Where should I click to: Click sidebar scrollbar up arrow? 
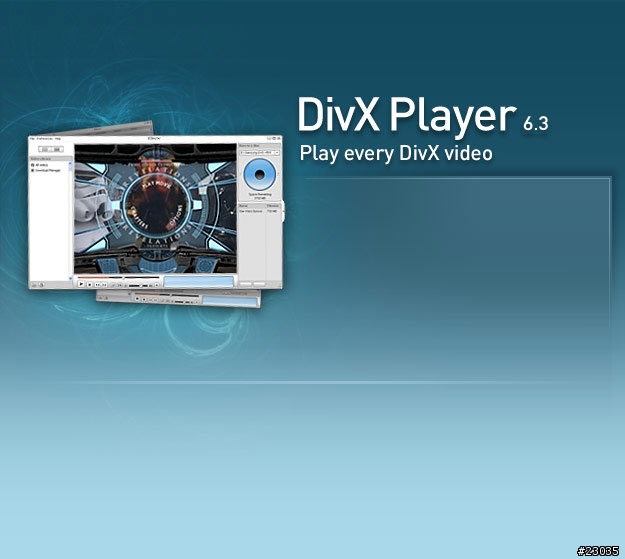pos(71,163)
